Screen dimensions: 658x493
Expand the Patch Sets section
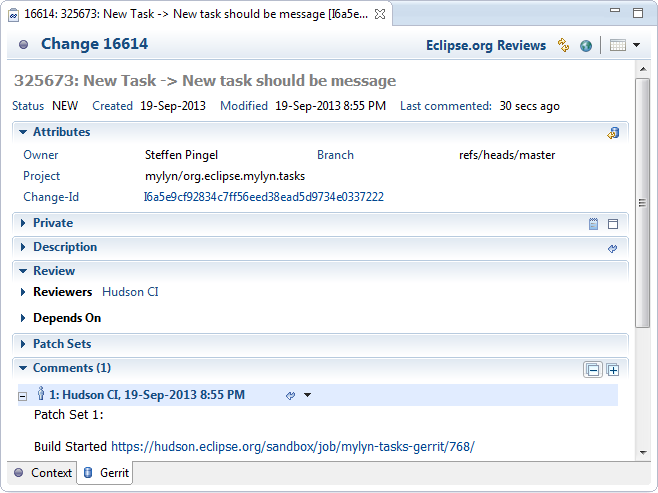tap(23, 344)
